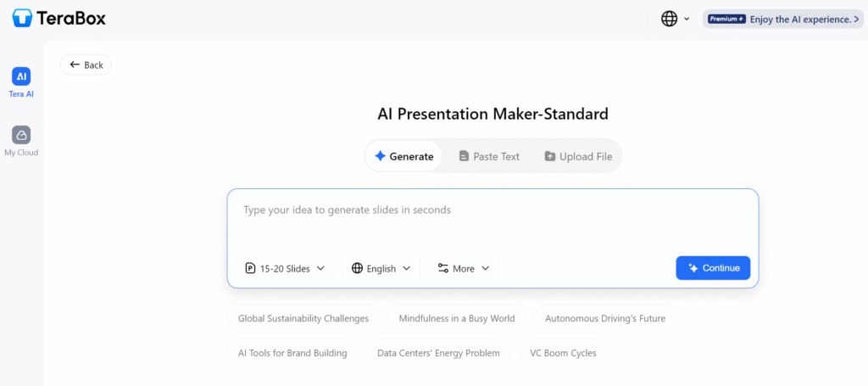This screenshot has height=386, width=868.
Task: Open My Cloud in the sidebar
Action: coord(22,141)
